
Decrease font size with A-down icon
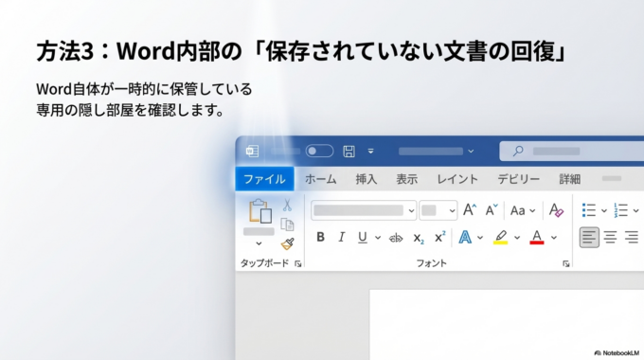[x=492, y=210]
